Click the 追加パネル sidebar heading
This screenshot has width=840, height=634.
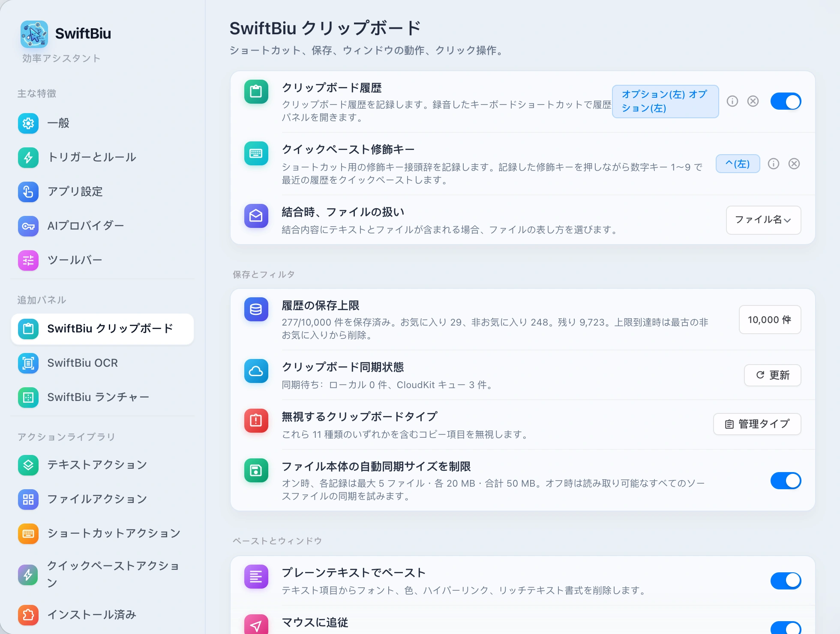coord(42,300)
